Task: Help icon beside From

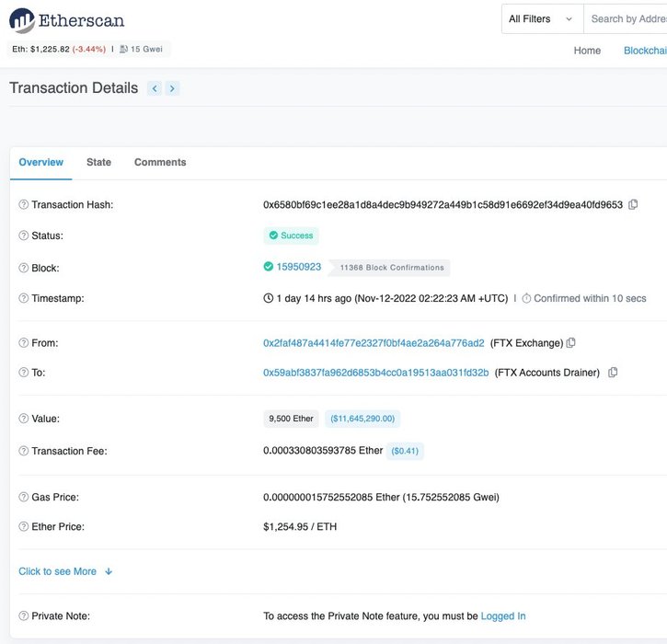Action: pyautogui.click(x=23, y=343)
